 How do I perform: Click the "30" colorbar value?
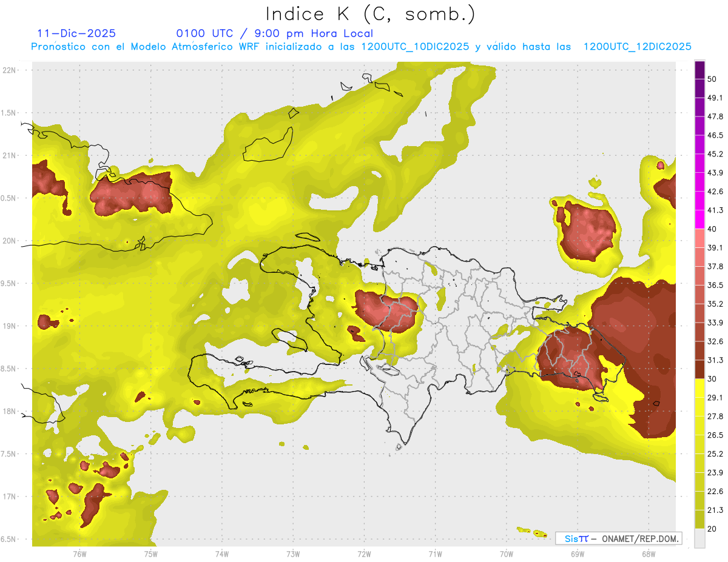[712, 379]
